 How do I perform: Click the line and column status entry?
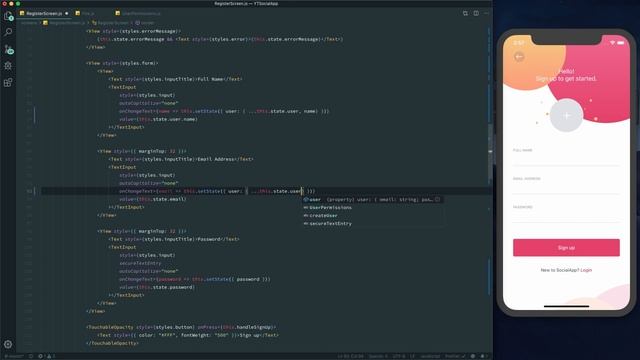tap(350, 356)
